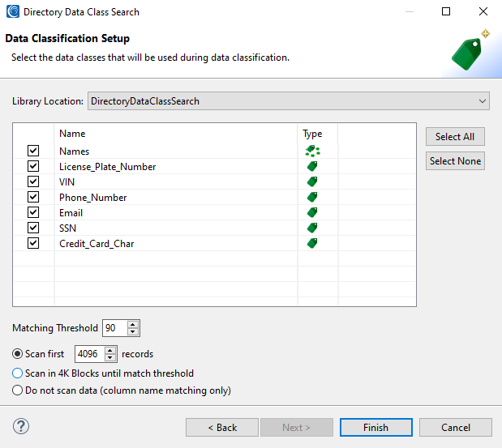Go to previous page with Back button
This screenshot has width=502, height=448.
[222, 427]
